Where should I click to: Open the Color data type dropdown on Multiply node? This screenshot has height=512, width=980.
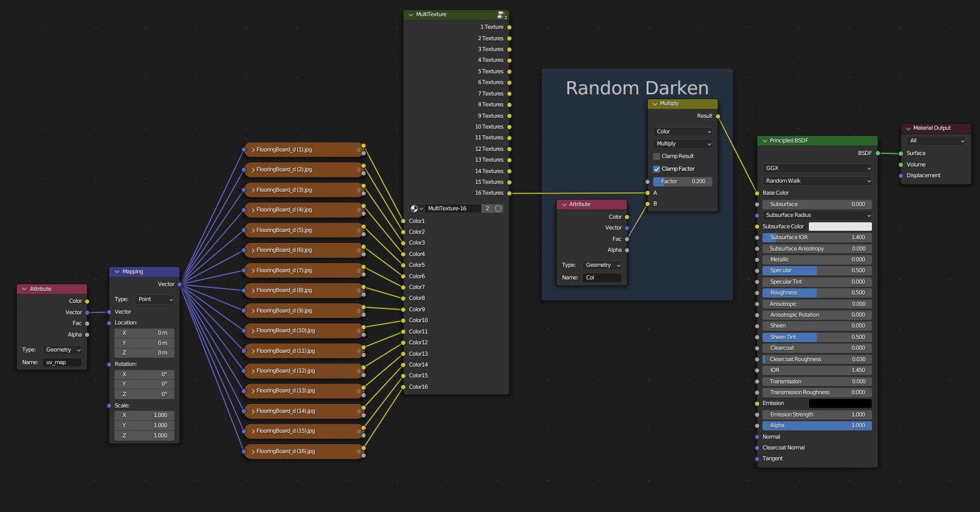pyautogui.click(x=683, y=132)
